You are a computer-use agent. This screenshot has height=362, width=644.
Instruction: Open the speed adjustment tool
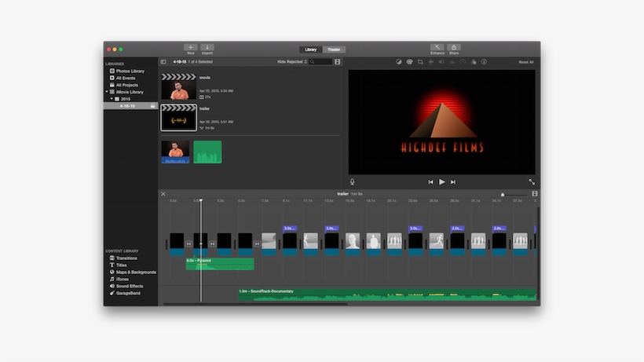[x=463, y=62]
